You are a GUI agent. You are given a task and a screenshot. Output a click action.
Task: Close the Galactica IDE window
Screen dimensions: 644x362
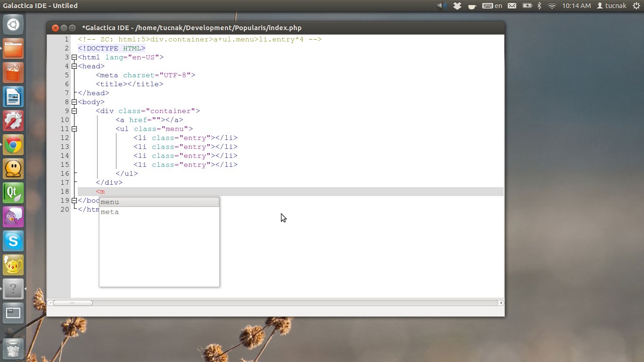(55, 28)
